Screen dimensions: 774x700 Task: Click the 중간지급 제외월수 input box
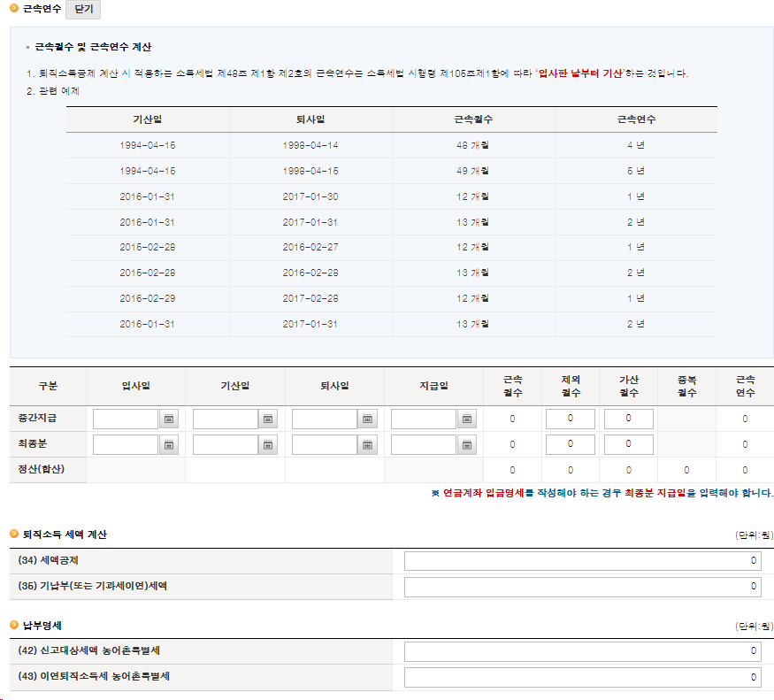(x=571, y=418)
